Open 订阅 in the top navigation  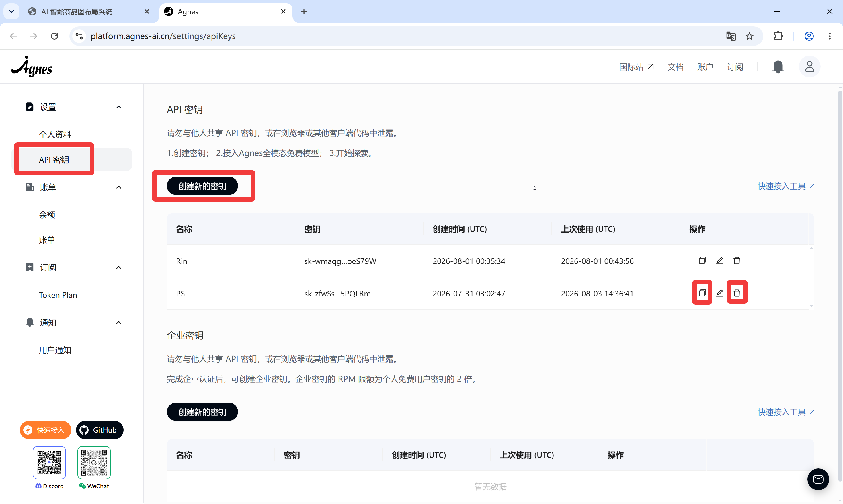(x=735, y=67)
